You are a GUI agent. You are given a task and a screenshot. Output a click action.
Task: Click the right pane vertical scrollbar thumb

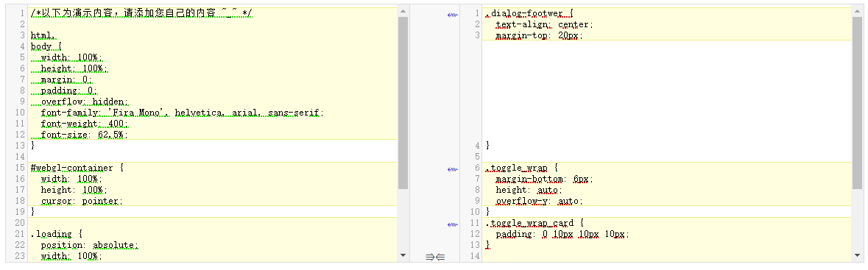coord(857,103)
